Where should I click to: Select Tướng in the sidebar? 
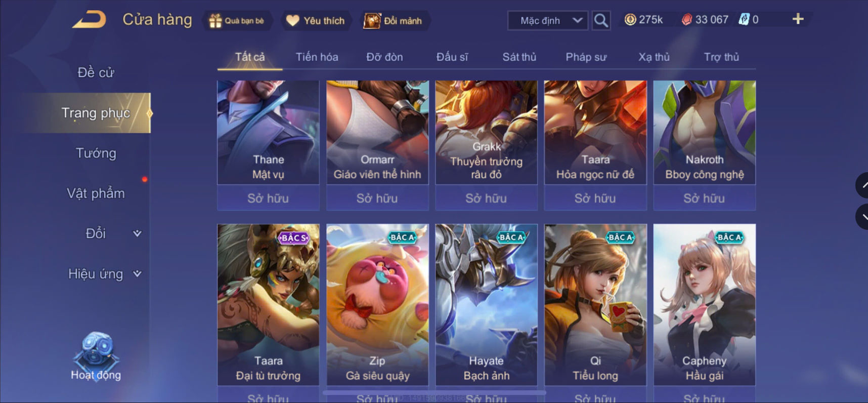(96, 153)
